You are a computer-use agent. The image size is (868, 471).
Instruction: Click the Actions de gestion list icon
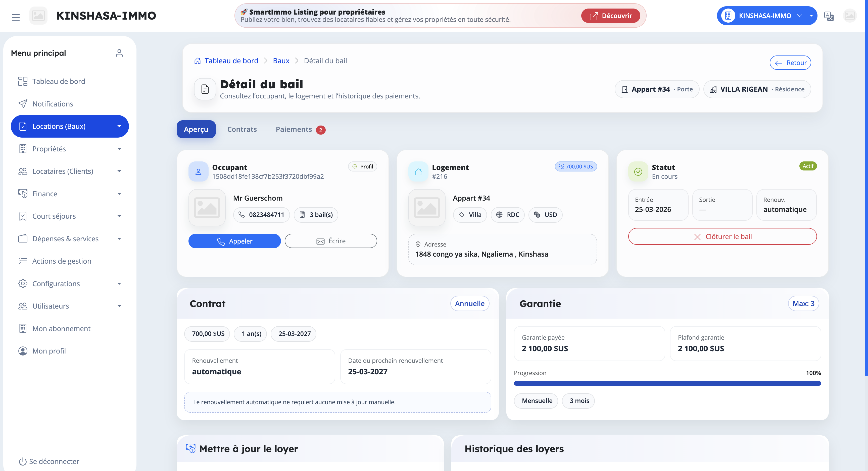click(23, 261)
